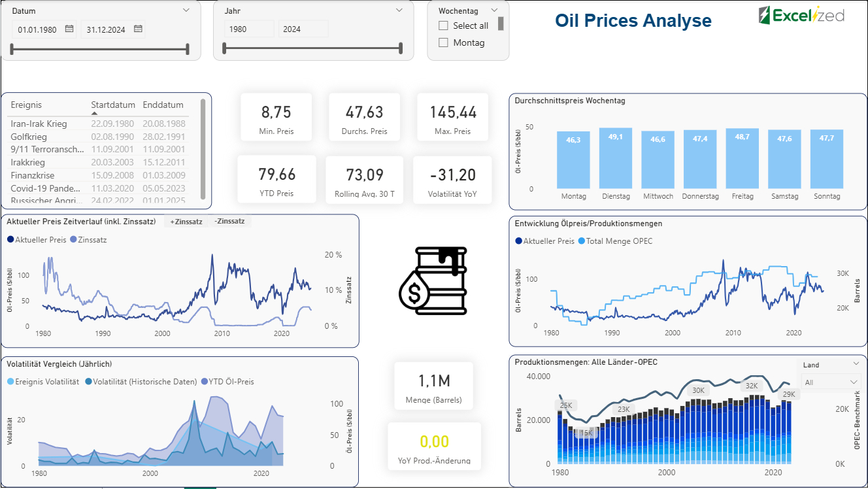Click the Jahr start field 1980
The image size is (868, 489).
click(x=249, y=29)
